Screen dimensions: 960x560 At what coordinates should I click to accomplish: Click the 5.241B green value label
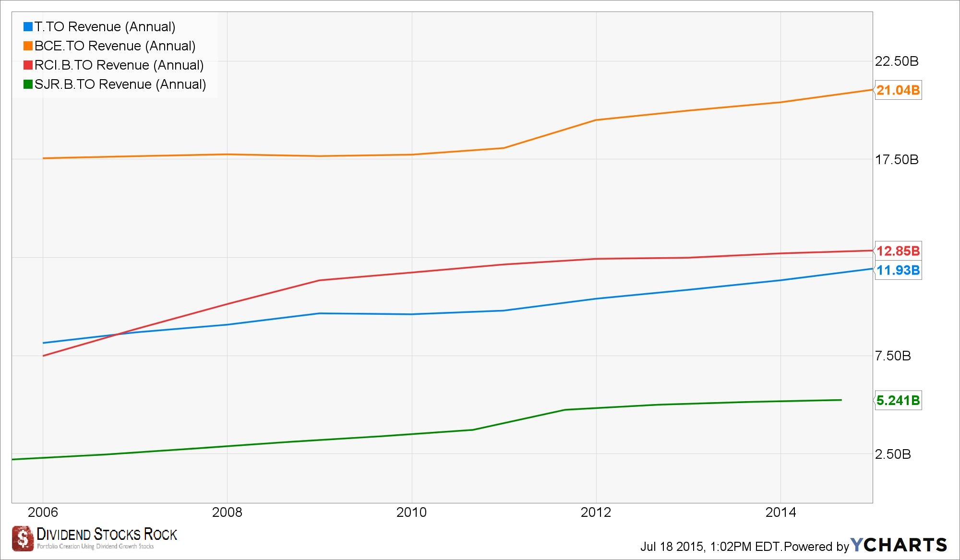[898, 400]
